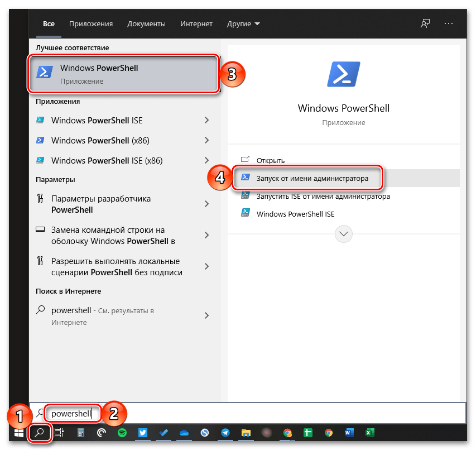
Task: Expand arrow next to Windows PowerShell (x86)
Action: [x=207, y=141]
